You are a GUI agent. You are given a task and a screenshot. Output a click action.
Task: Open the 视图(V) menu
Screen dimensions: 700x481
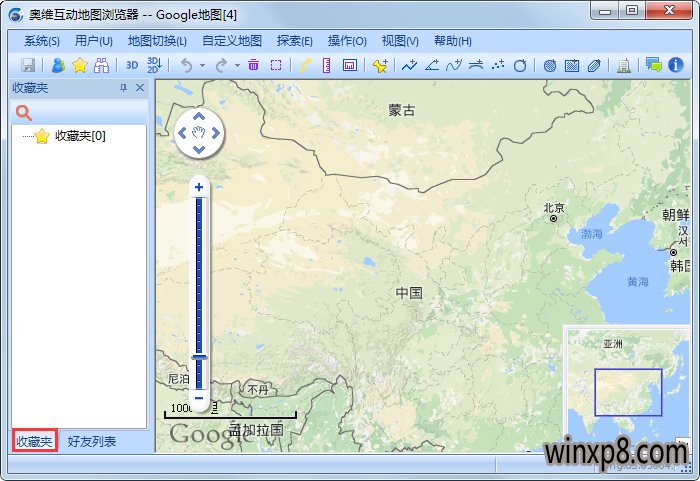(400, 41)
